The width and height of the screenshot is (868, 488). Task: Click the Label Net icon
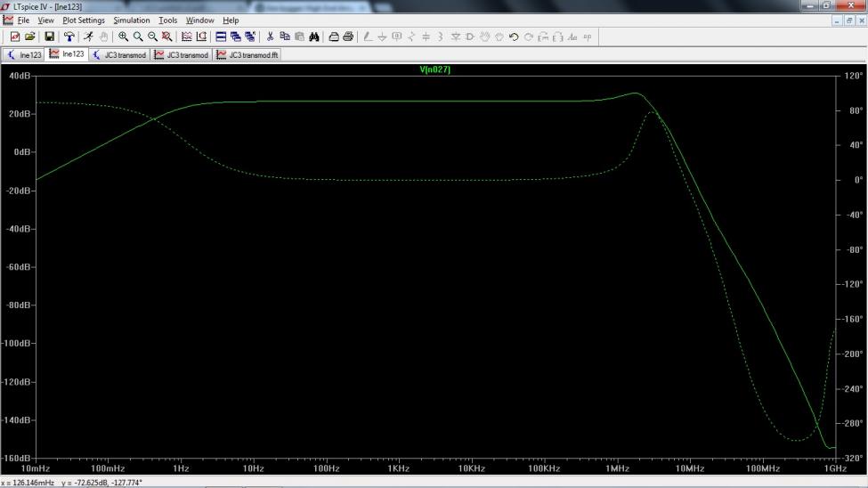pyautogui.click(x=397, y=37)
